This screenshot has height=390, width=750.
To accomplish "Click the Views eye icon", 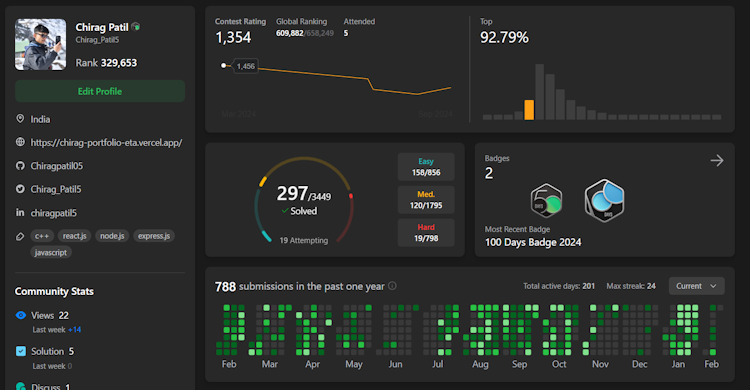I will click(x=21, y=315).
